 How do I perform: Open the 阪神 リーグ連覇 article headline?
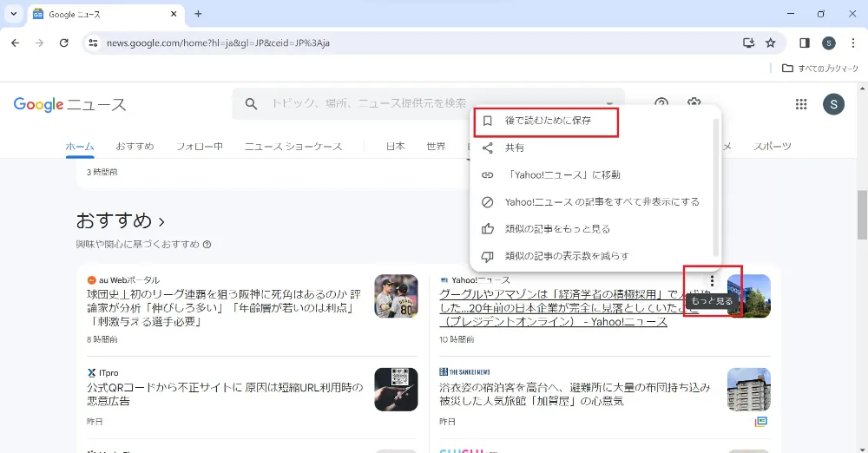(x=224, y=308)
